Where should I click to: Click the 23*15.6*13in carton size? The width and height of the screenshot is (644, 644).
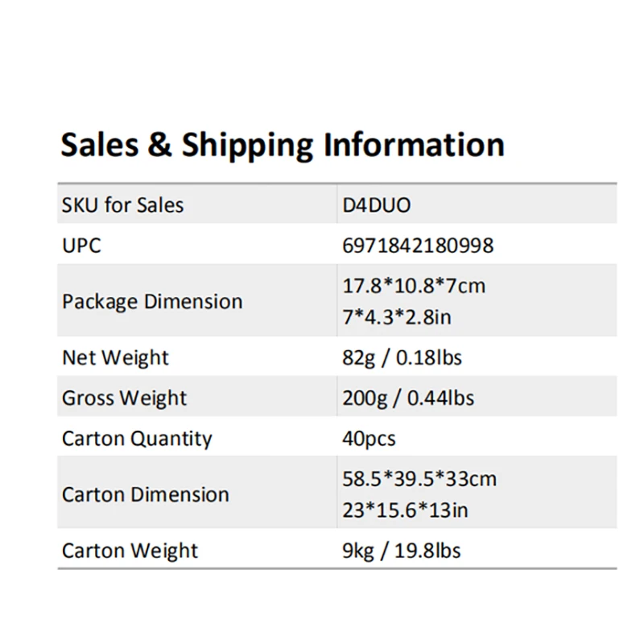click(x=406, y=510)
